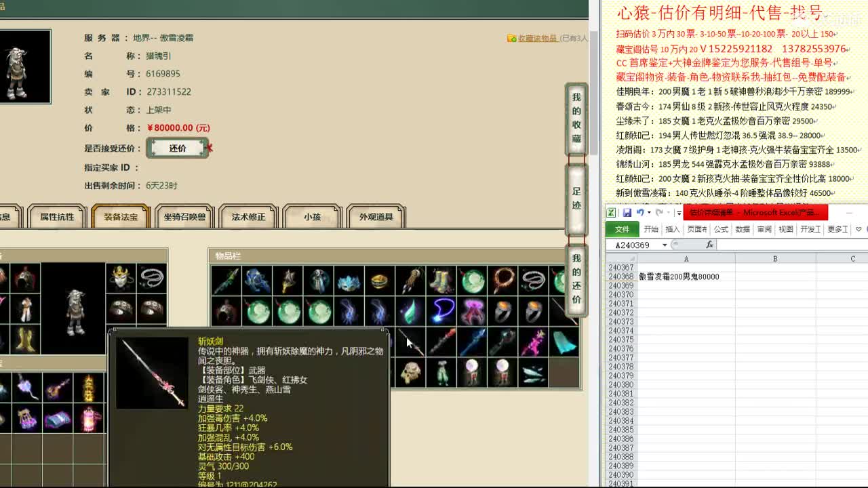The image size is (868, 488).
Task: Select the blue book magic treasure
Action: pyautogui.click(x=58, y=418)
